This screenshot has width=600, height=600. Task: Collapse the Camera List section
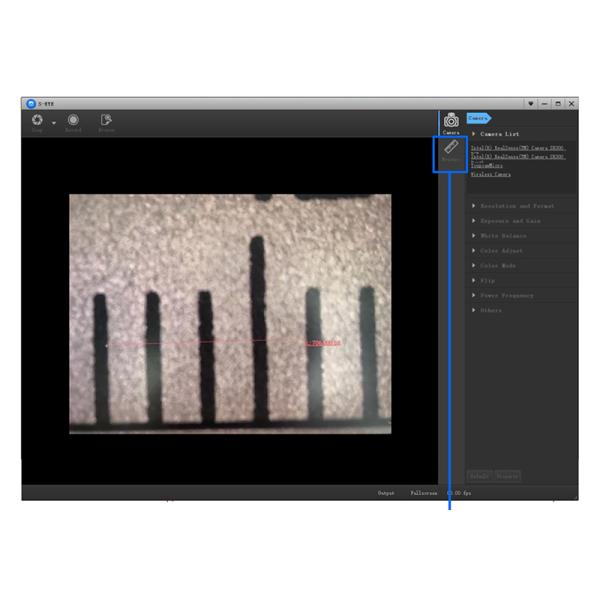(x=500, y=133)
